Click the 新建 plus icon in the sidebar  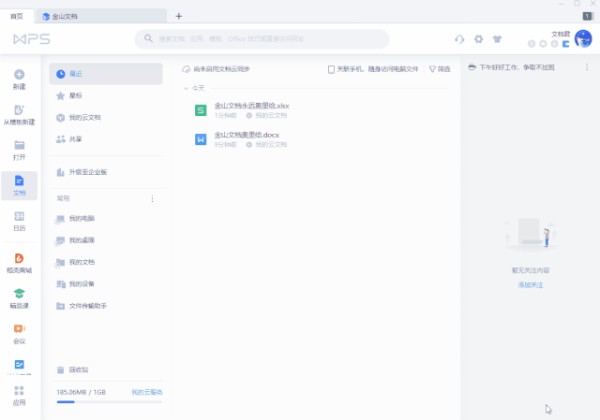[19, 74]
